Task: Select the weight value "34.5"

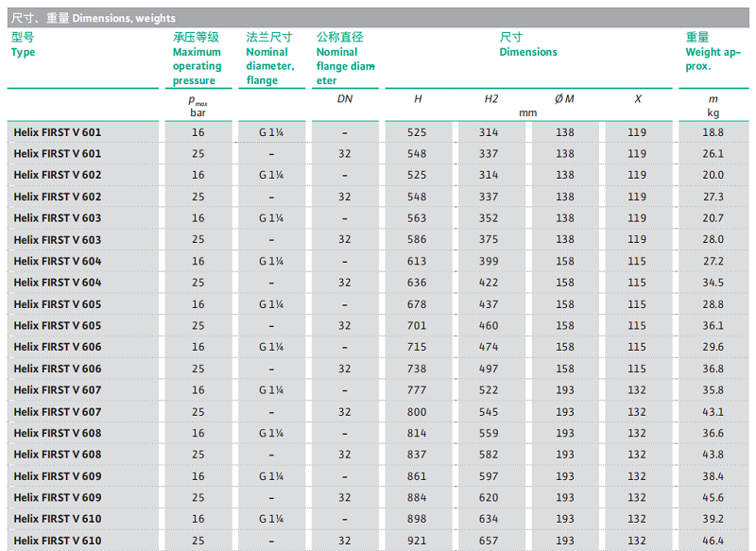Action: click(x=713, y=283)
